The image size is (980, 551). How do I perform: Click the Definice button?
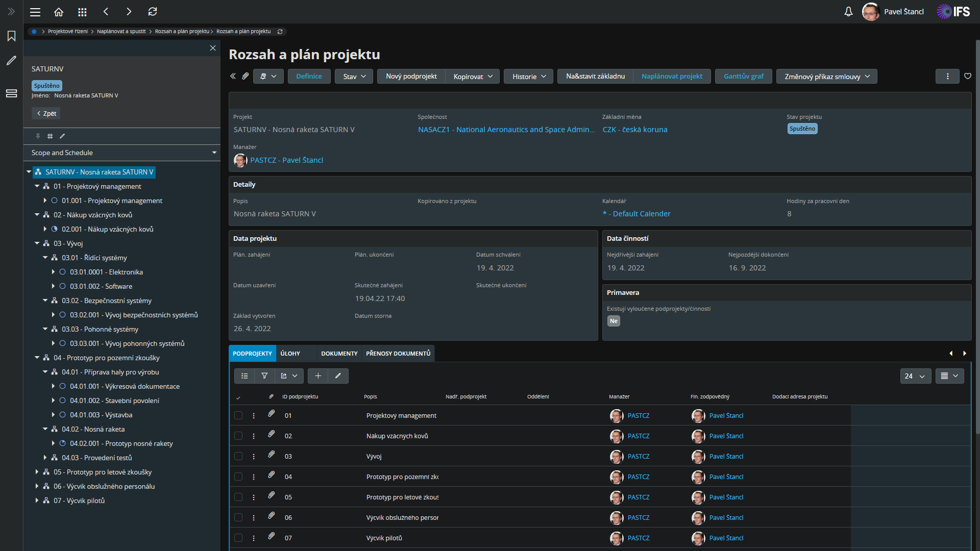pyautogui.click(x=309, y=77)
